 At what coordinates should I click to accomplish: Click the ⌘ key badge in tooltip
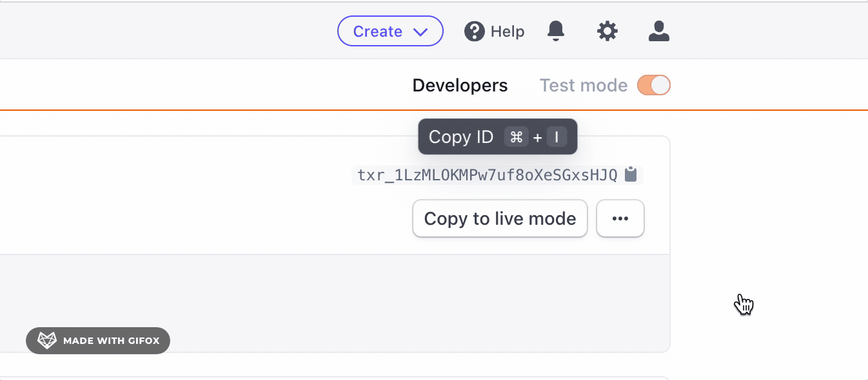tap(516, 137)
